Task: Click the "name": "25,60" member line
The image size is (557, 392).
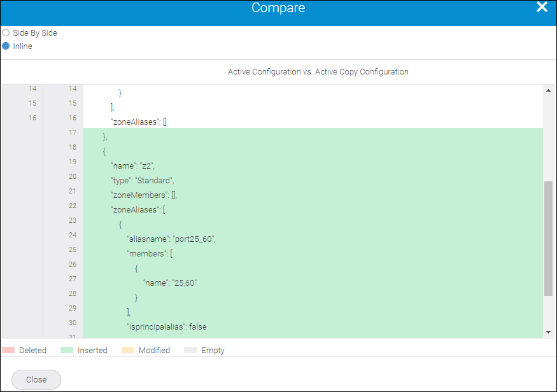Action: pos(170,283)
